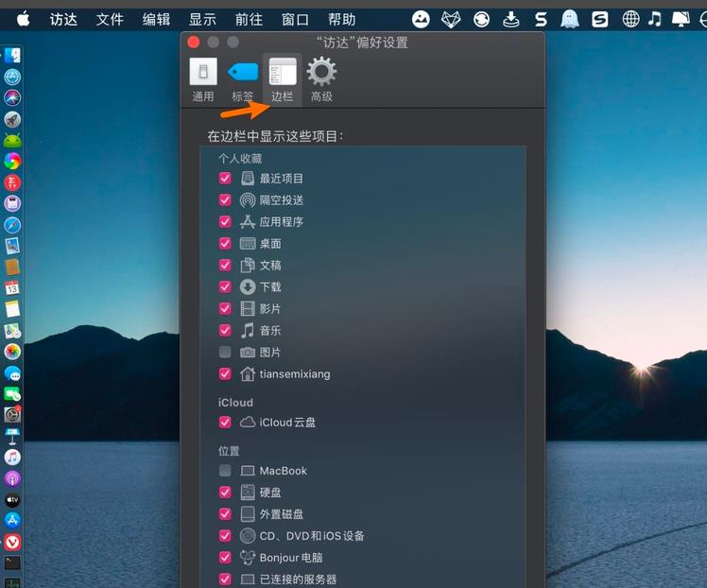Launch Siri from the Dock
Image resolution: width=707 pixels, height=588 pixels.
[x=12, y=98]
